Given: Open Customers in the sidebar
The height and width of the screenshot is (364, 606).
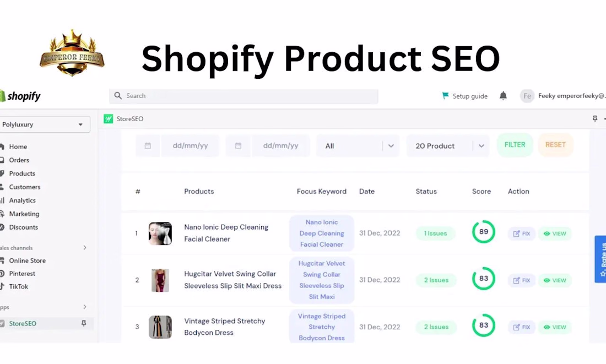Looking at the screenshot, I should click(25, 187).
